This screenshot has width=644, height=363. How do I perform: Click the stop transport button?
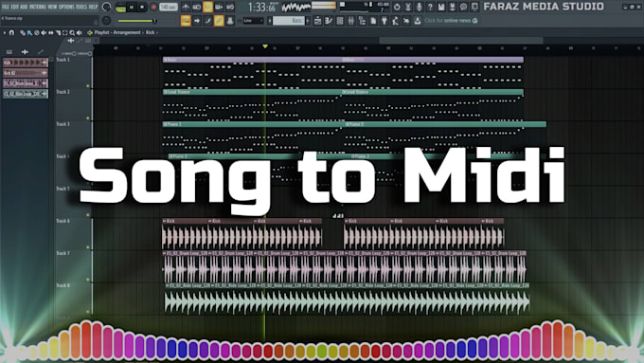142,7
